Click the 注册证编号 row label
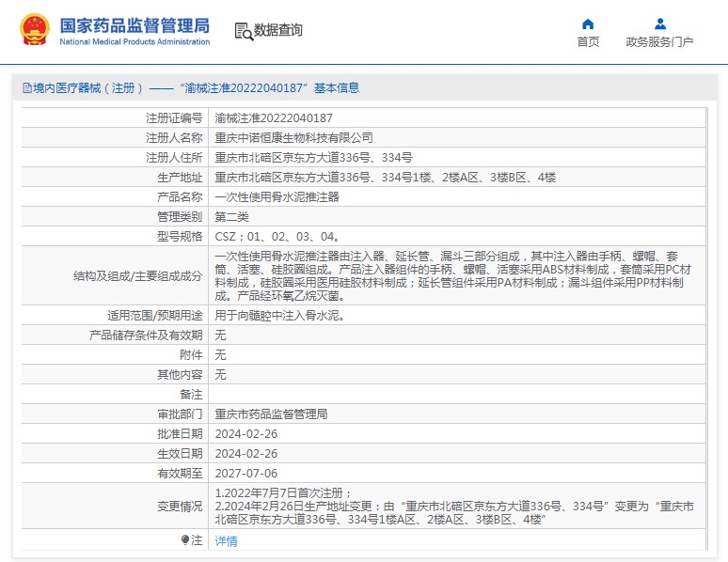Screen dimensions: 728x562 [174, 118]
